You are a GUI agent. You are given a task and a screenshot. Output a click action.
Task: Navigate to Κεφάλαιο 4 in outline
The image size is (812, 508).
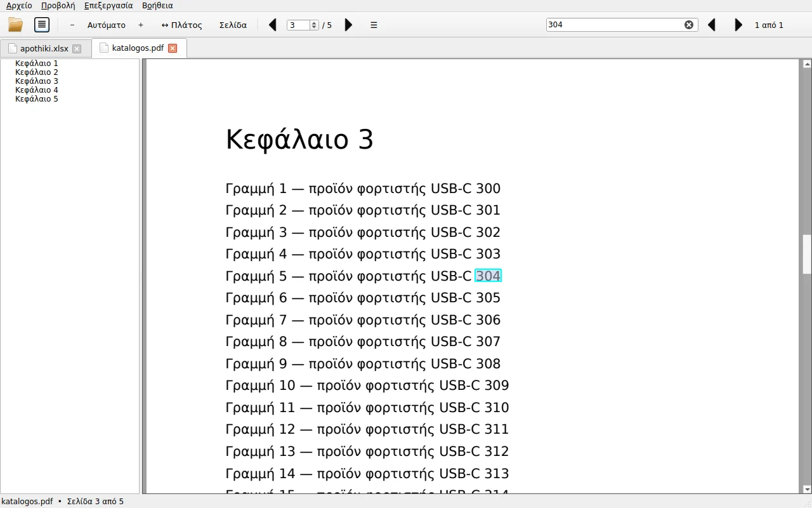pos(37,90)
